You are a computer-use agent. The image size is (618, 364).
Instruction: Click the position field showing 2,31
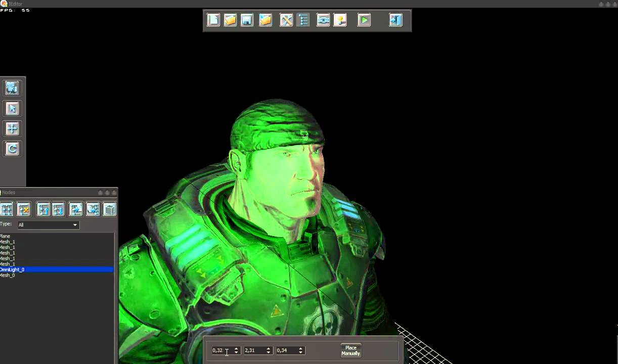pyautogui.click(x=254, y=350)
